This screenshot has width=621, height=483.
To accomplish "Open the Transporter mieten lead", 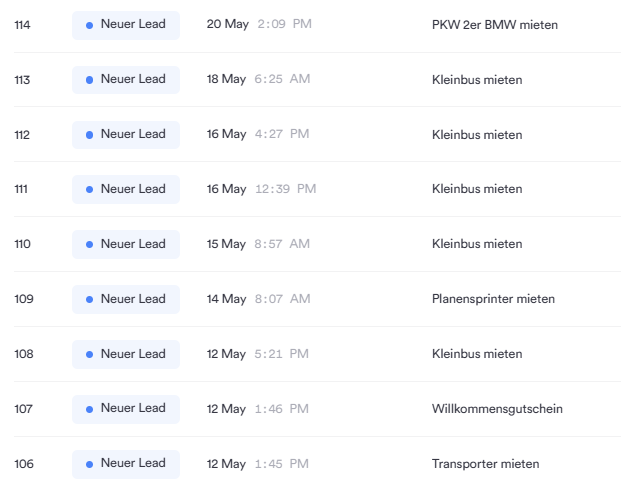I will click(486, 464).
